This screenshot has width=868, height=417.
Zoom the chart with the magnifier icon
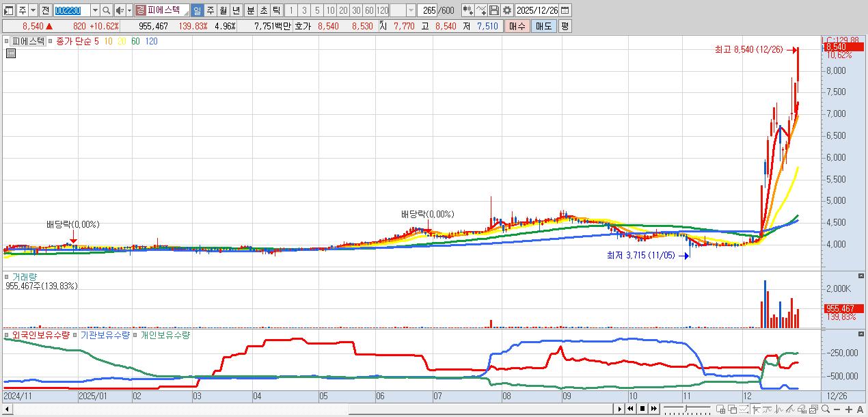(x=826, y=409)
